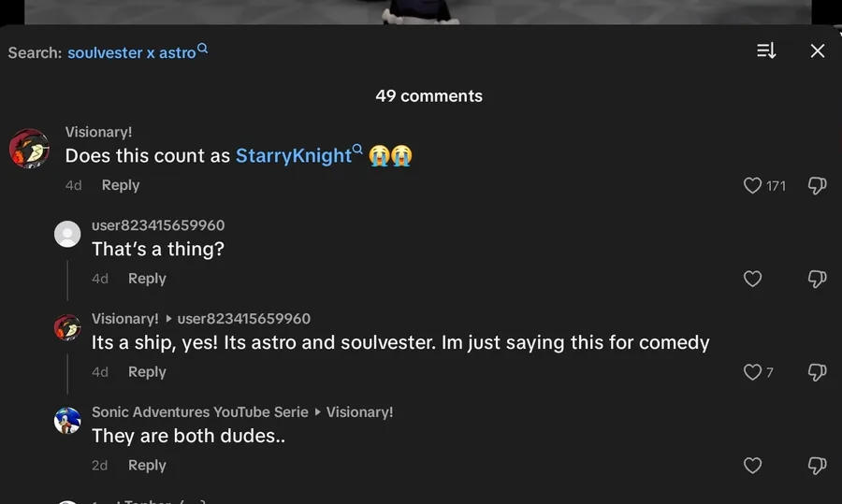Dislike the "That's a thing?" comment
The height and width of the screenshot is (504, 842).
click(x=817, y=279)
